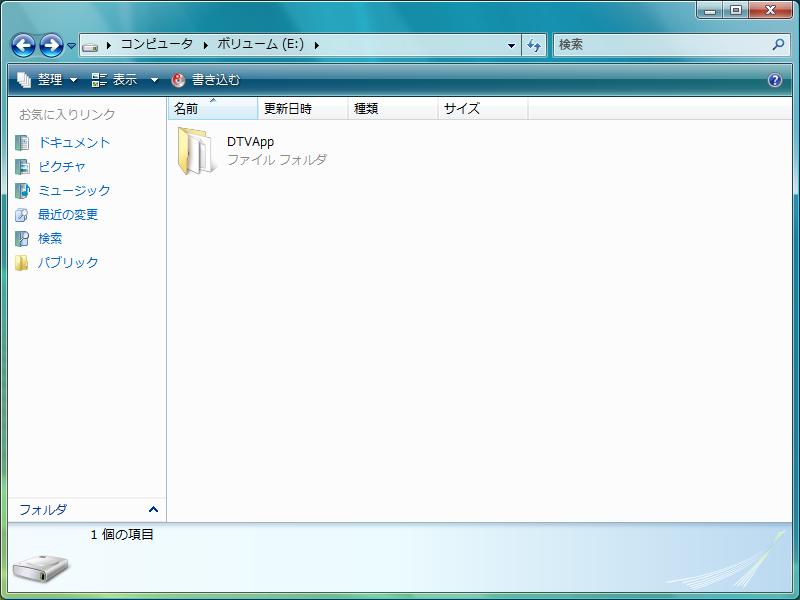The width and height of the screenshot is (800, 600).
Task: Click the magnifier search icon
Action: (x=778, y=45)
